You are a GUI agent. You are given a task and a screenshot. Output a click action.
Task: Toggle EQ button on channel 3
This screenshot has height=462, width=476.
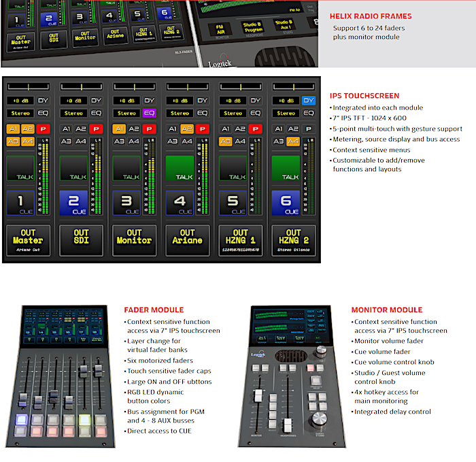[x=149, y=114]
